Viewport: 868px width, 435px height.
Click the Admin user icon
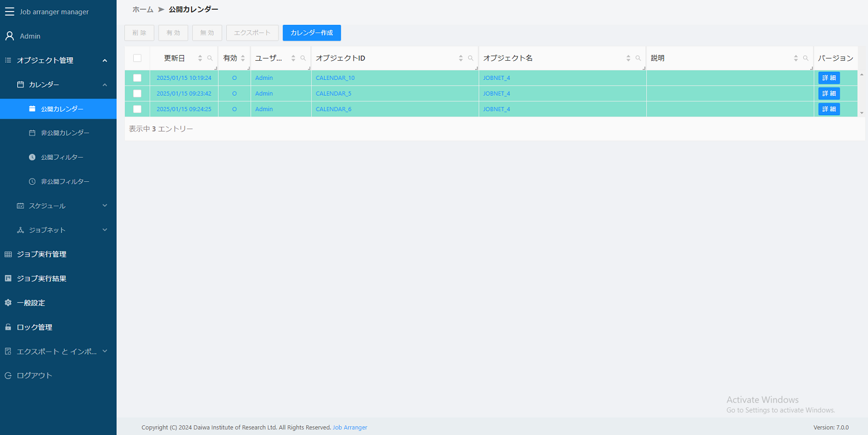pyautogui.click(x=9, y=36)
